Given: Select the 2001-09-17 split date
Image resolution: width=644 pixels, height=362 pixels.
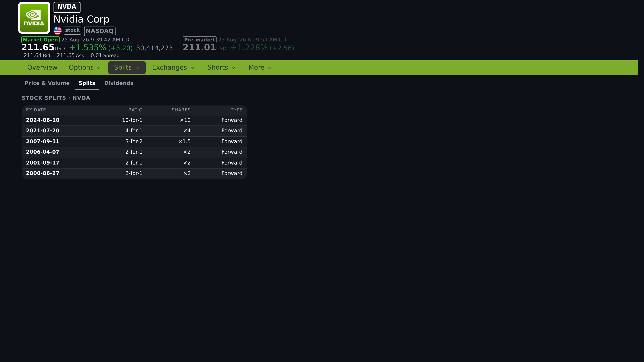Looking at the screenshot, I should pos(43,163).
